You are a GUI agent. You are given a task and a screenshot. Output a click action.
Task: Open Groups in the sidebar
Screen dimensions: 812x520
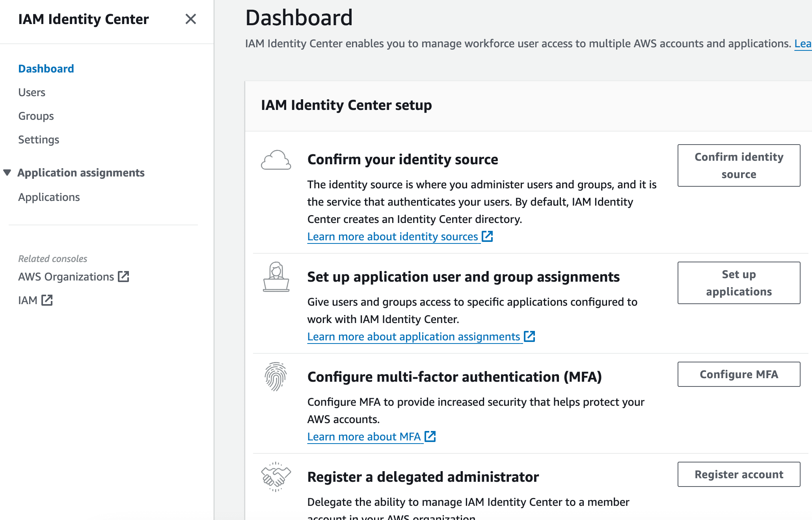[36, 116]
